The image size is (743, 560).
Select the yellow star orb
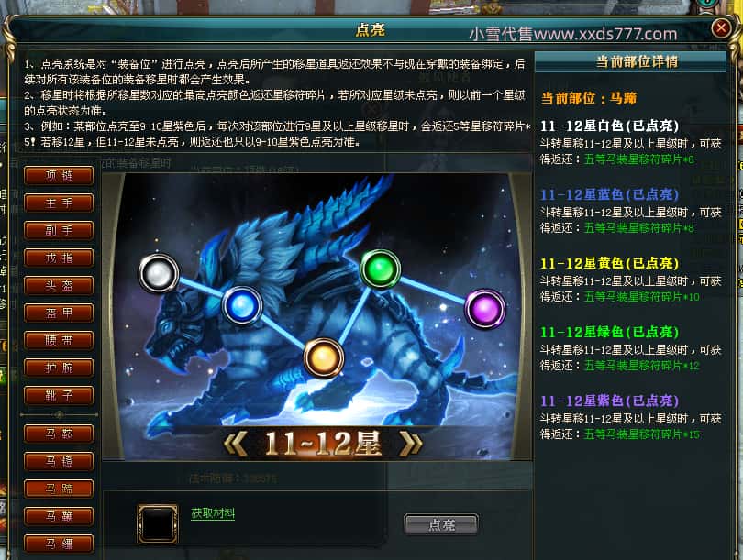point(324,357)
